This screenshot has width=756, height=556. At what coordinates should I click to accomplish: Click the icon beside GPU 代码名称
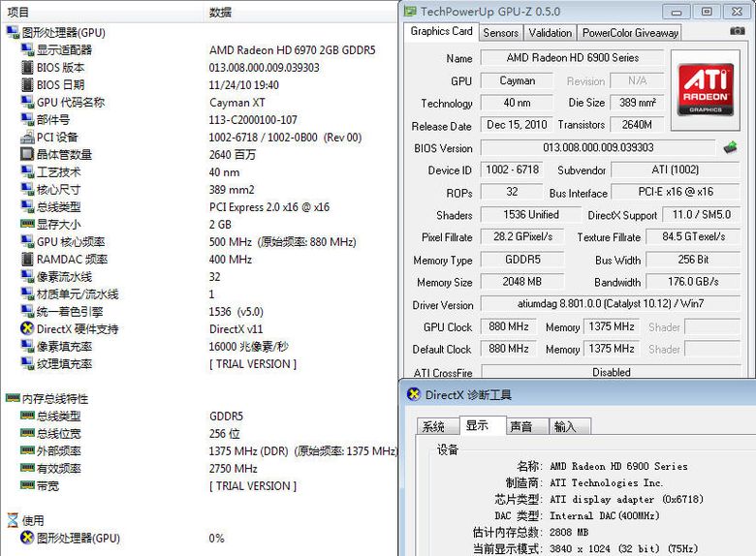(x=27, y=102)
